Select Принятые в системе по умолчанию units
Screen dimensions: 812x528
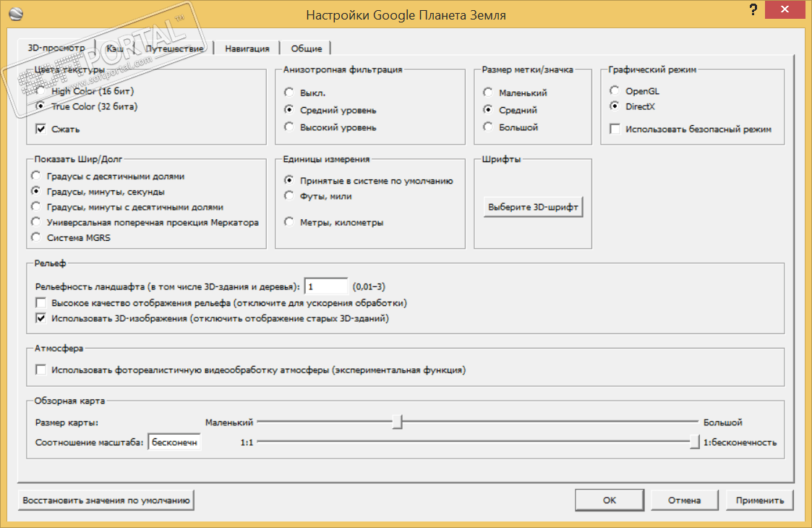click(369, 181)
